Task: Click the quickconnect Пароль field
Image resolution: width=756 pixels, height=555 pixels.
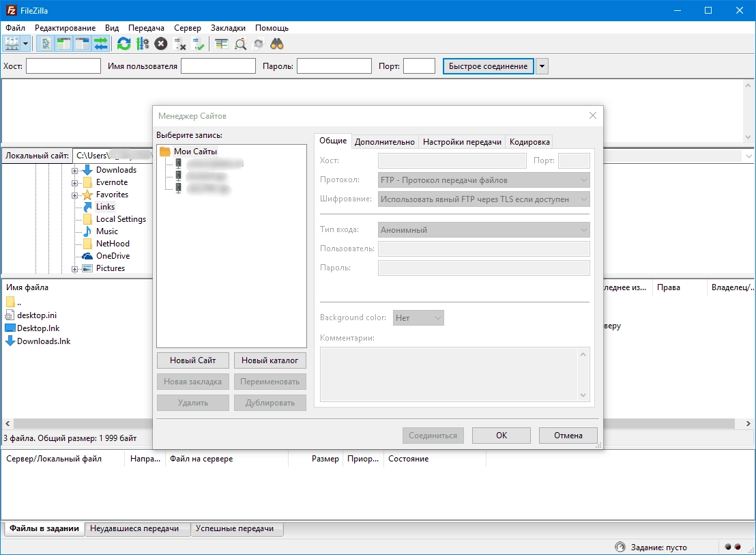Action: tap(334, 66)
